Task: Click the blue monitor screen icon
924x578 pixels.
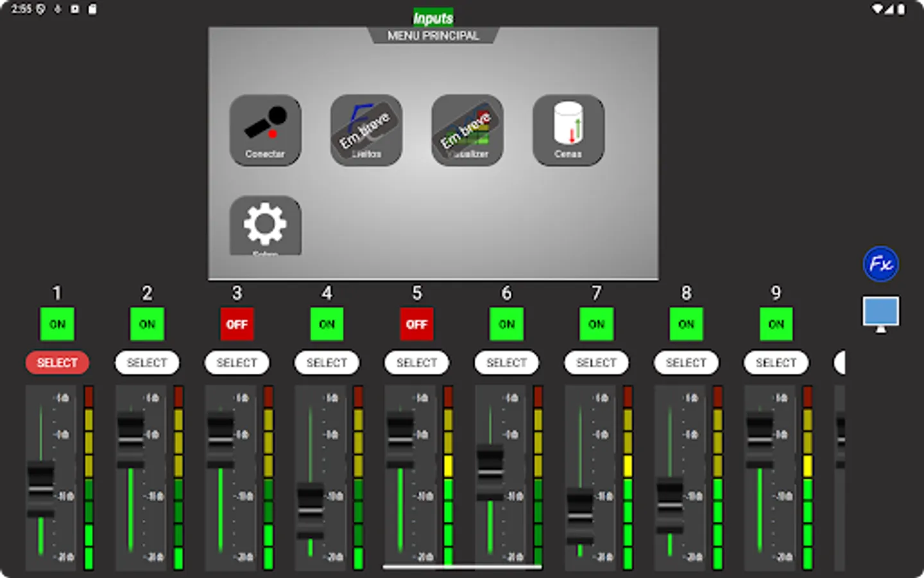Action: click(880, 313)
